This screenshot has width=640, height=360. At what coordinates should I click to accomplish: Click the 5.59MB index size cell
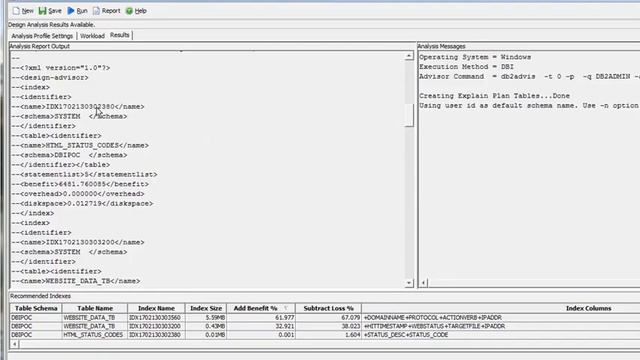206,318
